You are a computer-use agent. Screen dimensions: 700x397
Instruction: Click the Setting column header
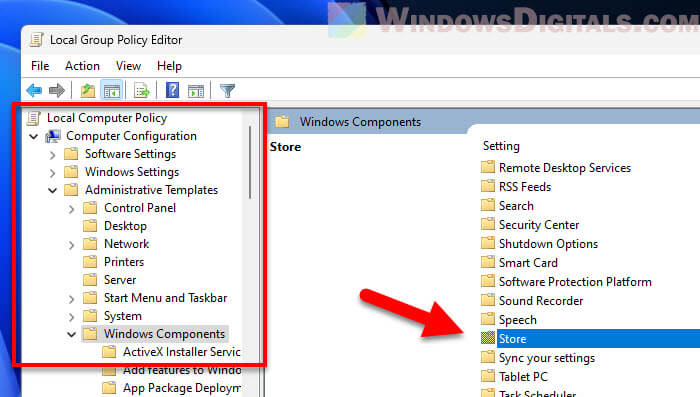click(501, 146)
